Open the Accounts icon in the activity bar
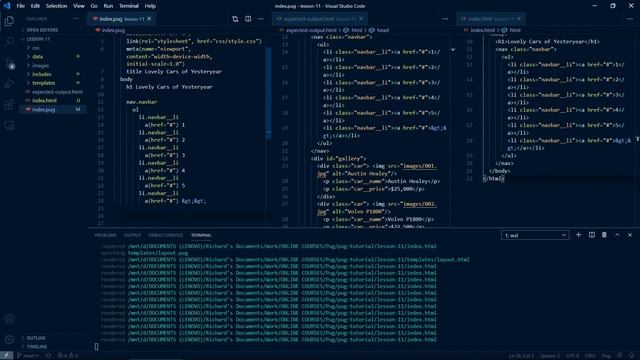This screenshot has width=640, height=360. pos(9,319)
